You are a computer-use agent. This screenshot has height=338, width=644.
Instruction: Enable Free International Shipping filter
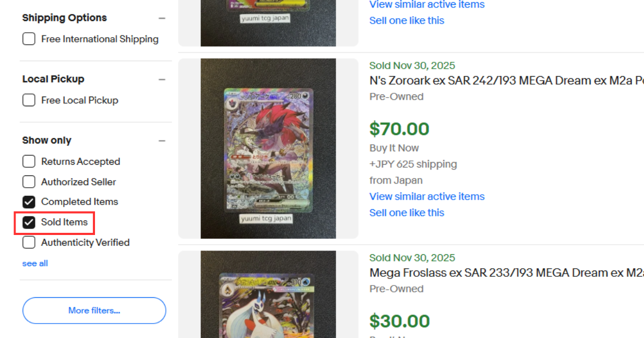tap(28, 39)
